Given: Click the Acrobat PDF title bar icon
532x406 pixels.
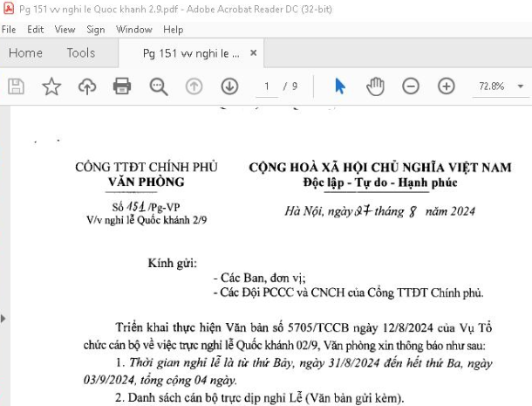Looking at the screenshot, I should (x=9, y=8).
